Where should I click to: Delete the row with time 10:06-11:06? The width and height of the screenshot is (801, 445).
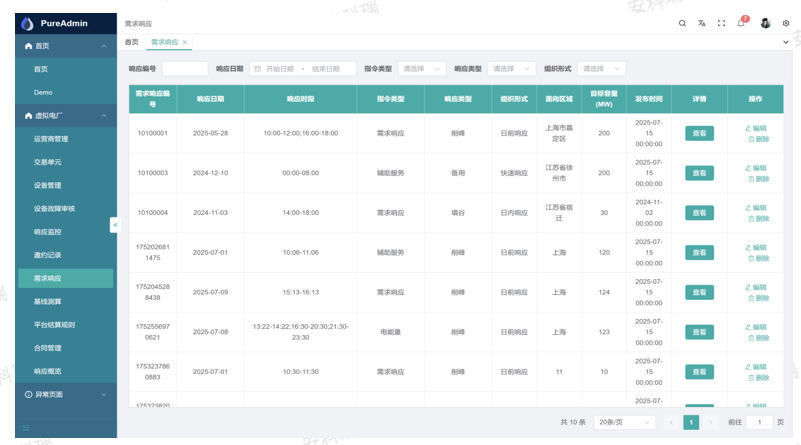point(758,259)
